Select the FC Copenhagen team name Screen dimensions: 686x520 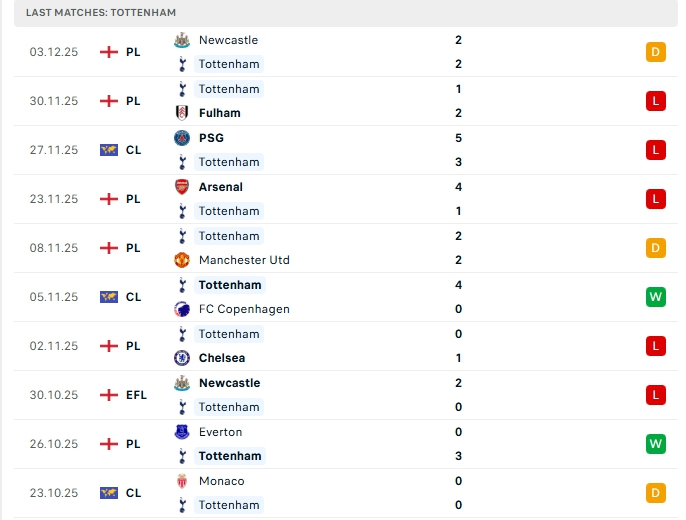point(244,309)
